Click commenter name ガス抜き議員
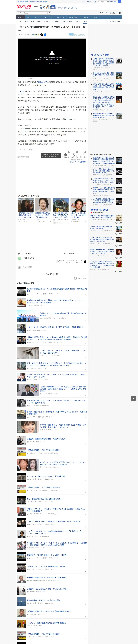Viewport: 138px width, 644px height. (x=28, y=267)
